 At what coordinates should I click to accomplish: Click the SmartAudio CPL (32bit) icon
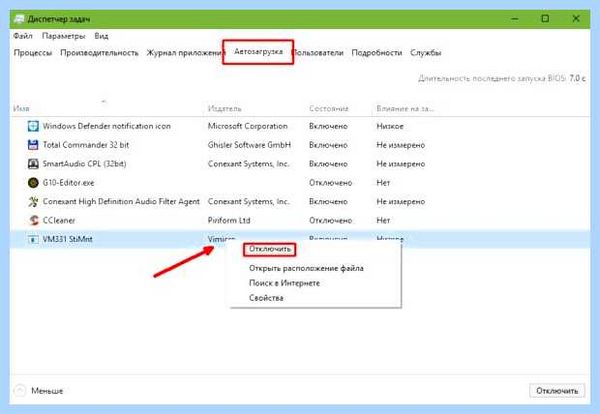click(x=33, y=164)
